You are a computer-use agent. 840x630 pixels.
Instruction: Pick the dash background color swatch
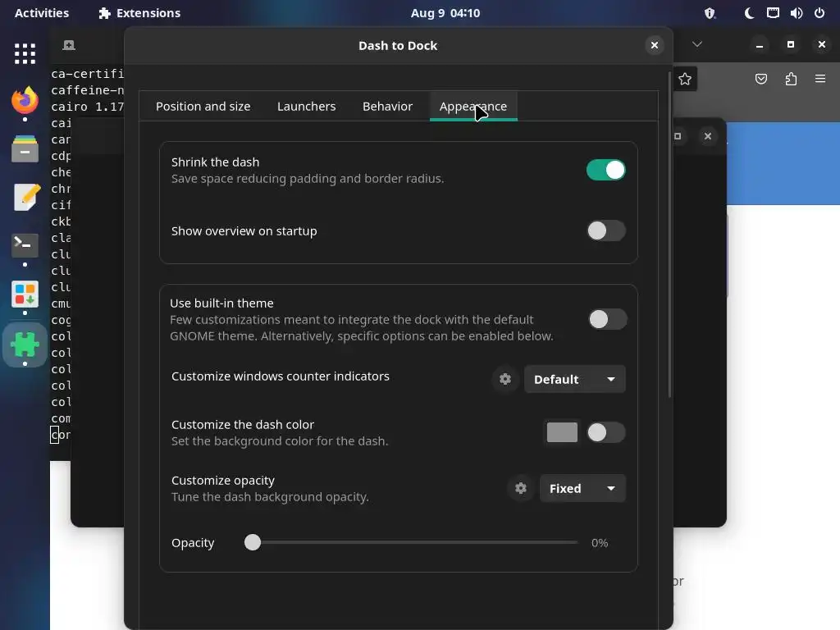pos(562,432)
